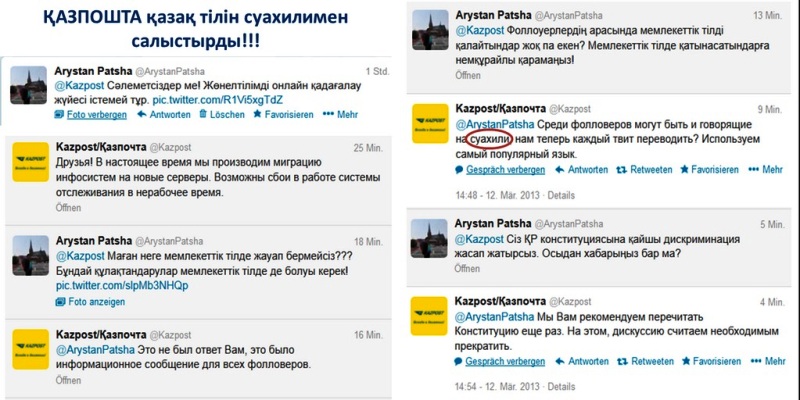The image size is (800, 400).
Task: Click Details next to 14:48 timestamp
Action: point(561,195)
